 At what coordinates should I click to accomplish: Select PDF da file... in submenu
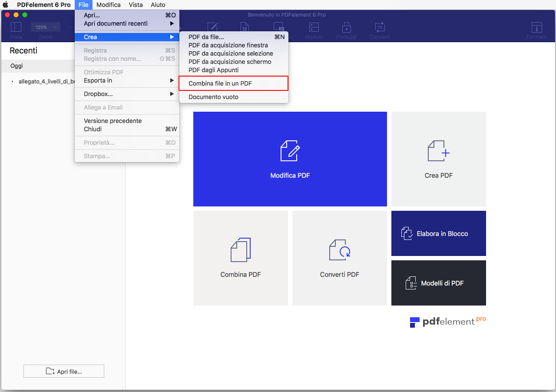click(234, 37)
